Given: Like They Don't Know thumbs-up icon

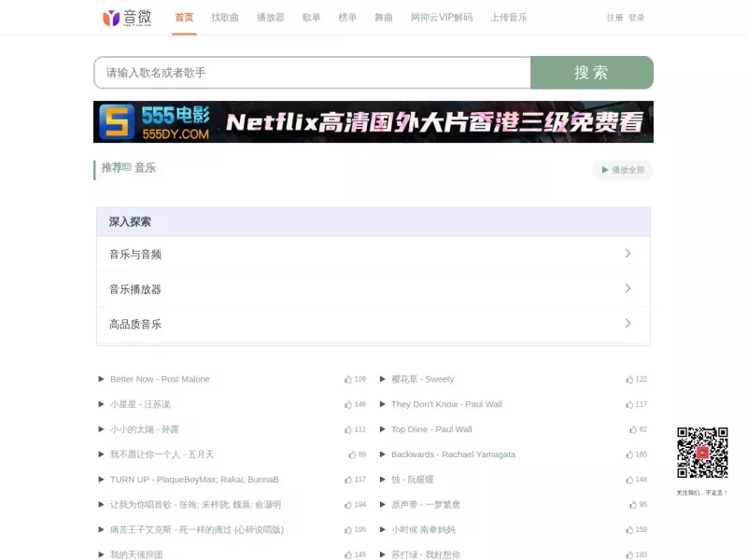Looking at the screenshot, I should 629,404.
